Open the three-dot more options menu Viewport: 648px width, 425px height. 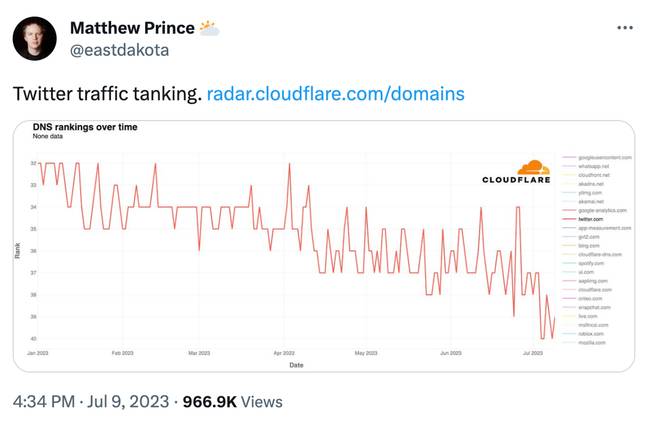pos(624,28)
